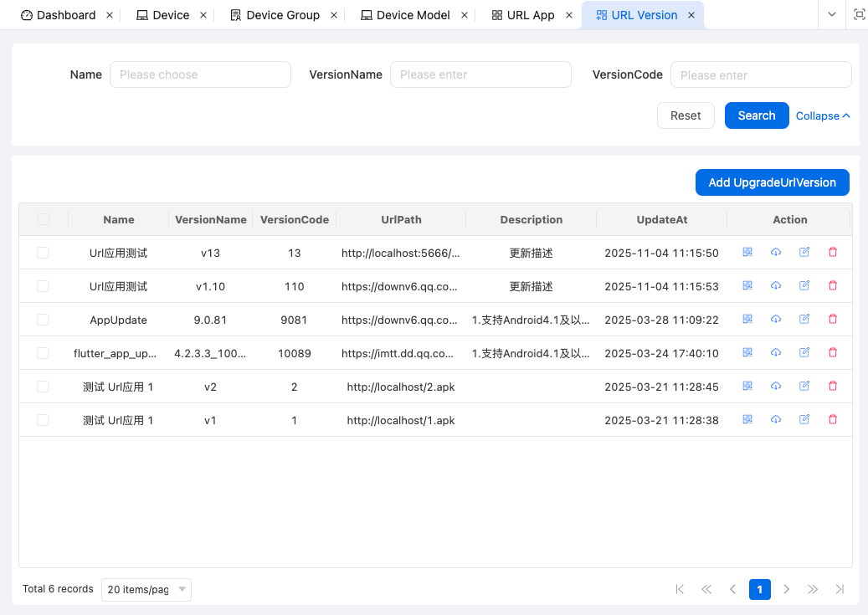Show the QR code for the v13 row
Image resolution: width=868 pixels, height=615 pixels.
pyautogui.click(x=747, y=252)
